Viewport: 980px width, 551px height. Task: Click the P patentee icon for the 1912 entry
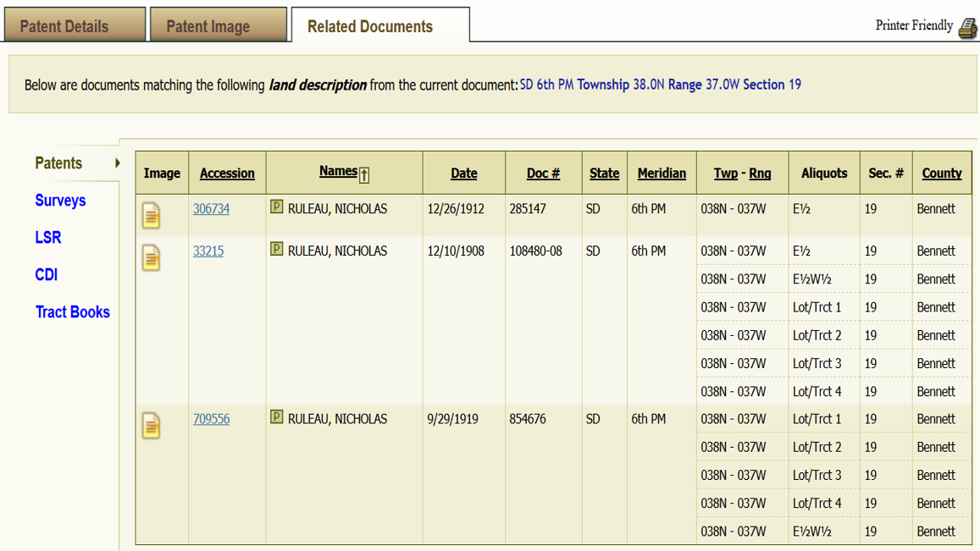277,207
